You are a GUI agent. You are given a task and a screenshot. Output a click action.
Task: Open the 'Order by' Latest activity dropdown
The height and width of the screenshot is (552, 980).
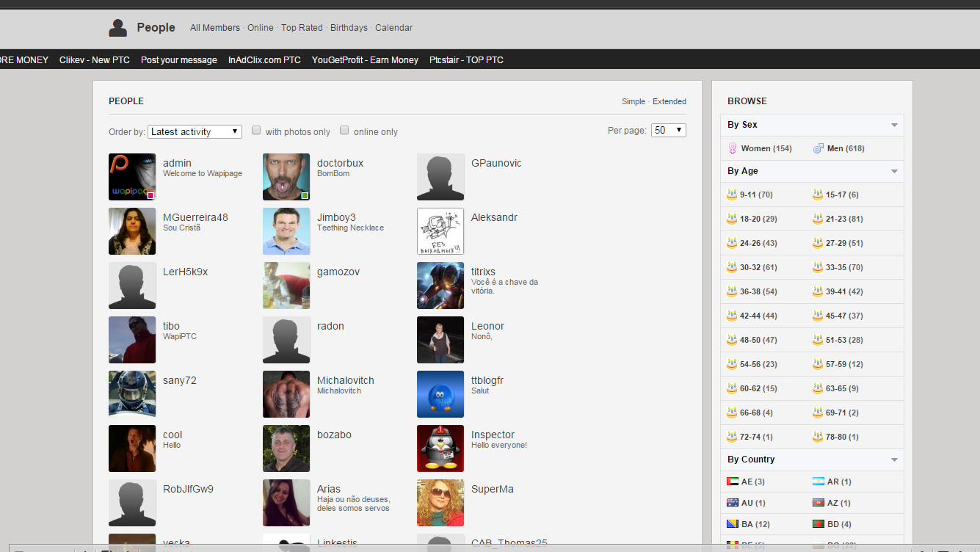[195, 131]
